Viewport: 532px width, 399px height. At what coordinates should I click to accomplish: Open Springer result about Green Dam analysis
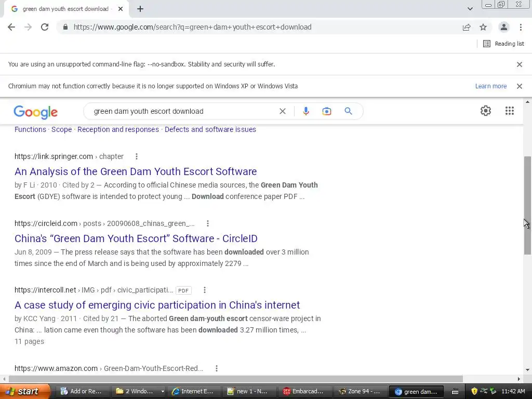pyautogui.click(x=136, y=171)
